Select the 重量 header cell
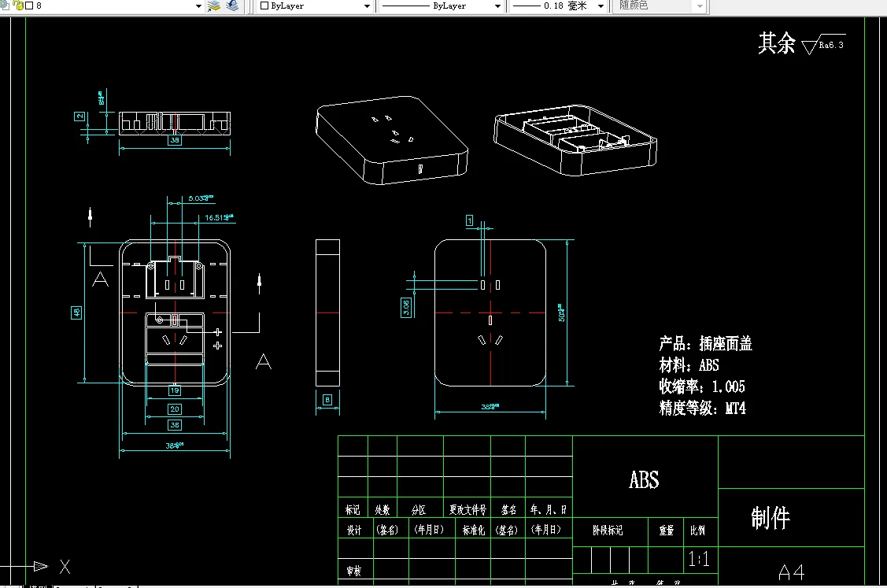 (x=667, y=531)
